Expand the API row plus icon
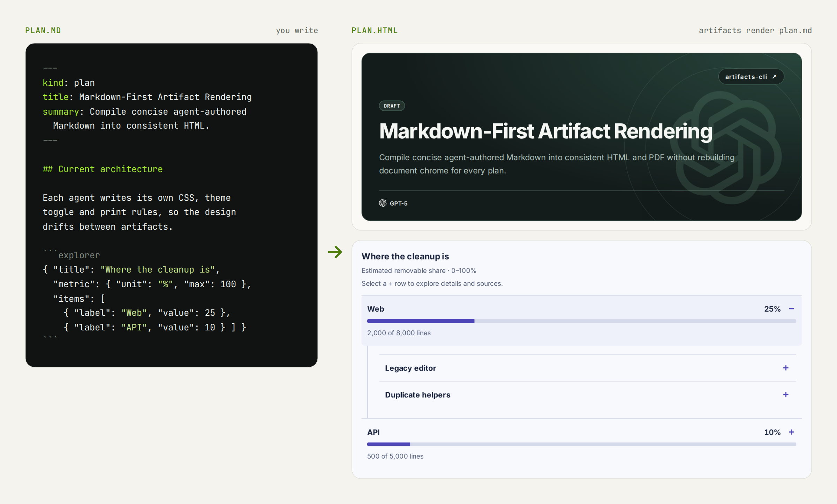 click(791, 432)
